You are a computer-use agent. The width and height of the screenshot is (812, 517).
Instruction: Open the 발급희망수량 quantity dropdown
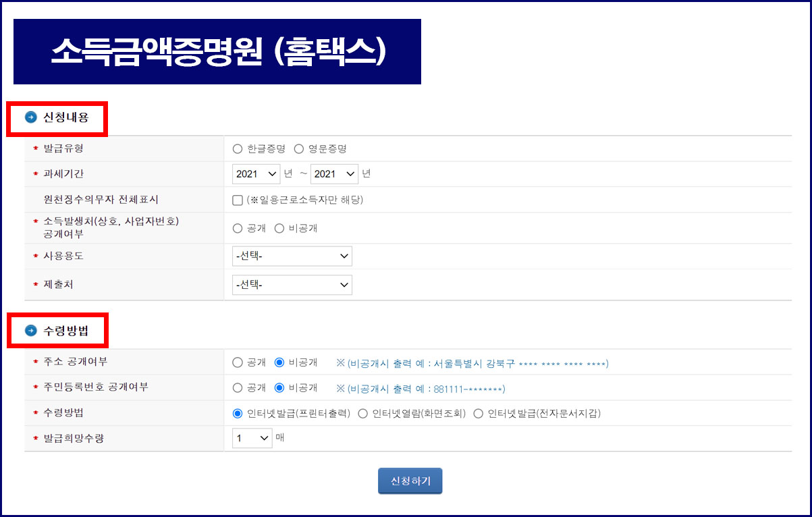click(252, 438)
